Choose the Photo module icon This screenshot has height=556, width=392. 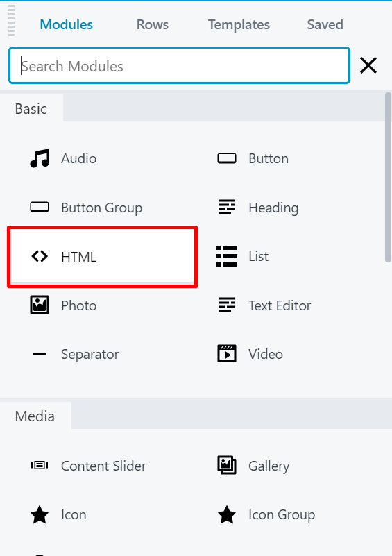pos(40,305)
